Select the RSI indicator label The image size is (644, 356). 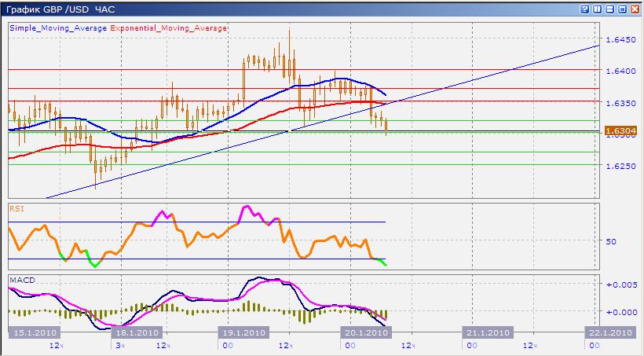coord(15,209)
